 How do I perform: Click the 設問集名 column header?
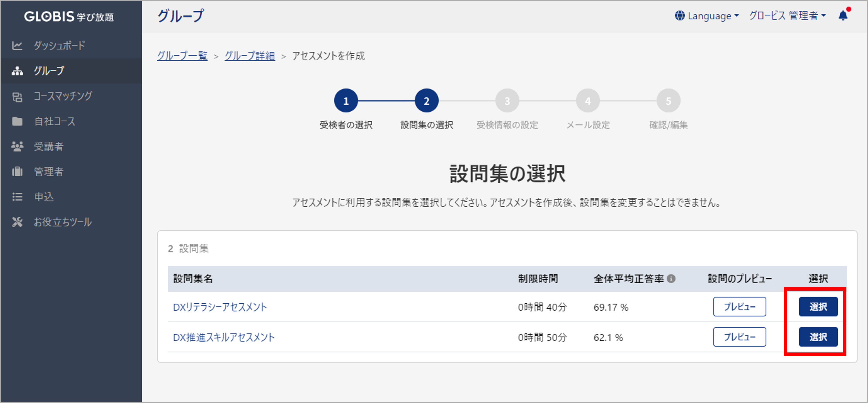click(193, 279)
